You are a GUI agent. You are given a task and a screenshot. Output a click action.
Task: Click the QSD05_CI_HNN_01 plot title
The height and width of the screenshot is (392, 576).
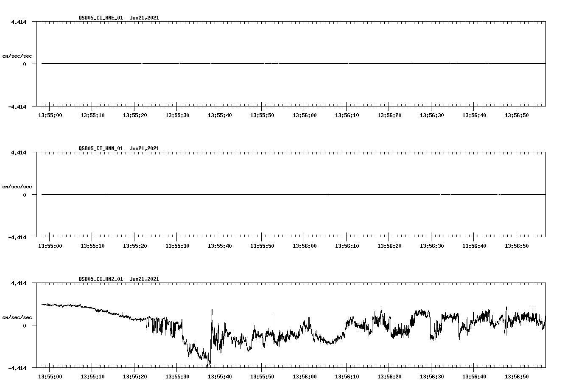pyautogui.click(x=119, y=148)
